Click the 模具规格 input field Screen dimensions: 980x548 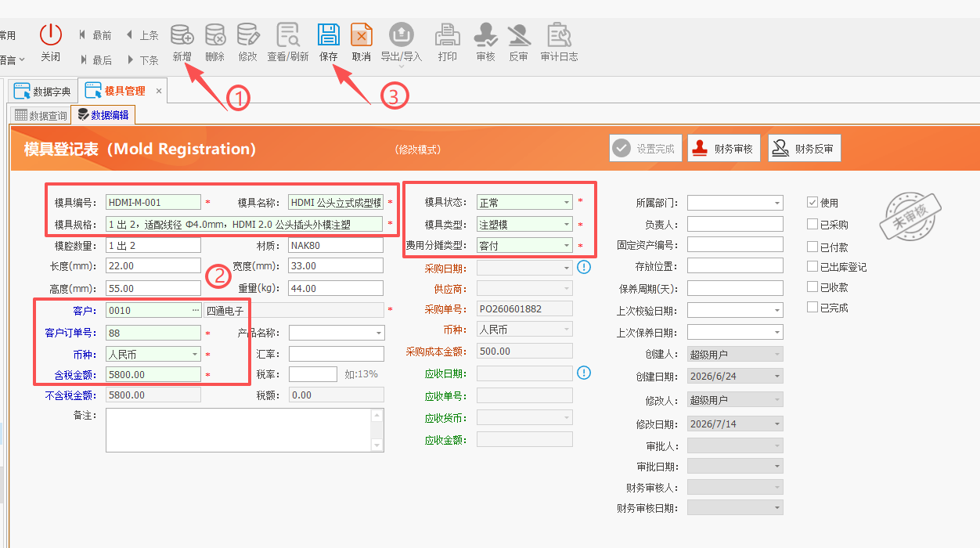244,225
